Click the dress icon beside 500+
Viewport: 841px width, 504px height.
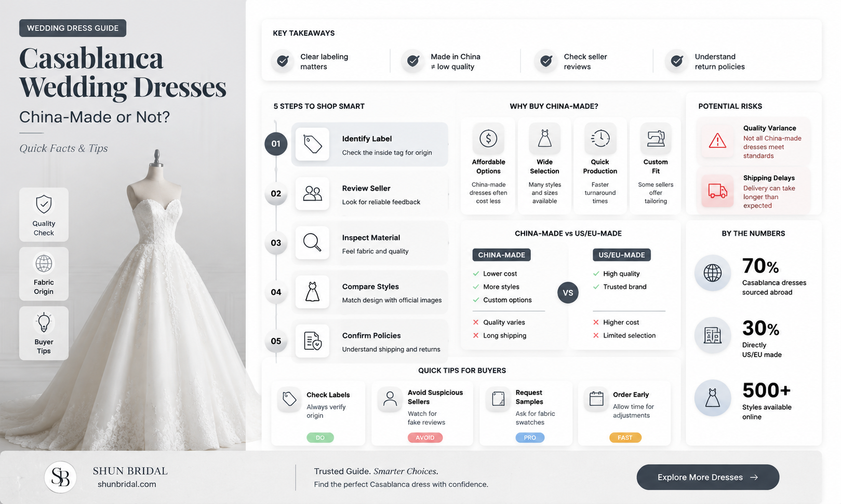(713, 398)
